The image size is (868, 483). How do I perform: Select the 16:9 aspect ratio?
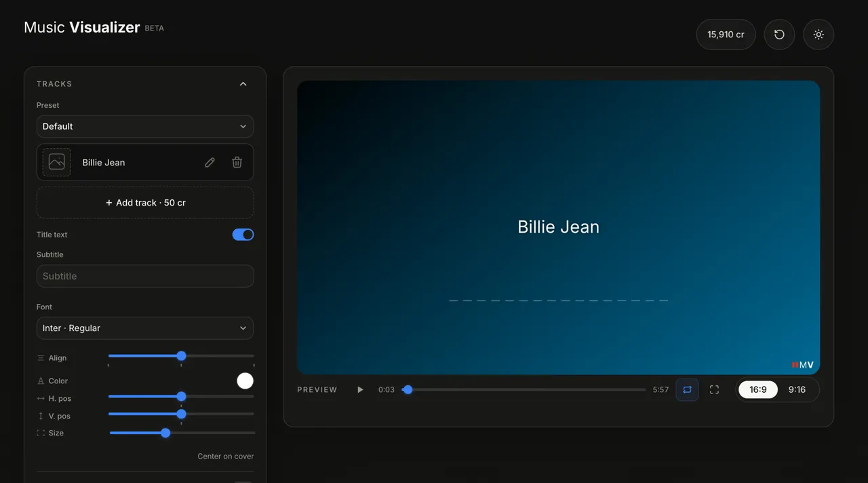[758, 389]
